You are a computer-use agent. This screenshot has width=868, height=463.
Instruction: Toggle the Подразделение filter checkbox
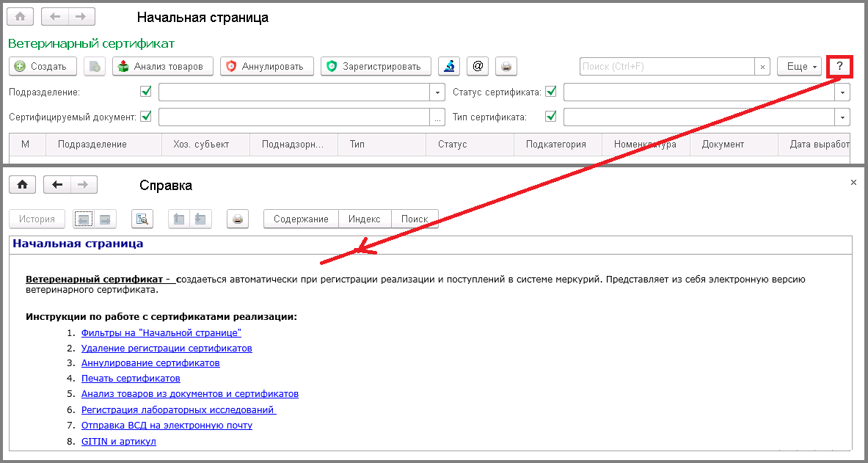coord(146,92)
